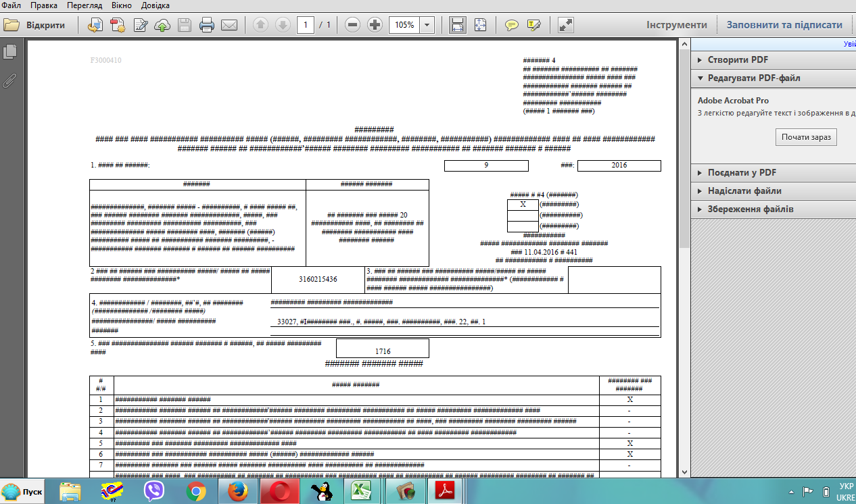Expand the Створити PDF section
This screenshot has width=856, height=504.
pos(738,59)
